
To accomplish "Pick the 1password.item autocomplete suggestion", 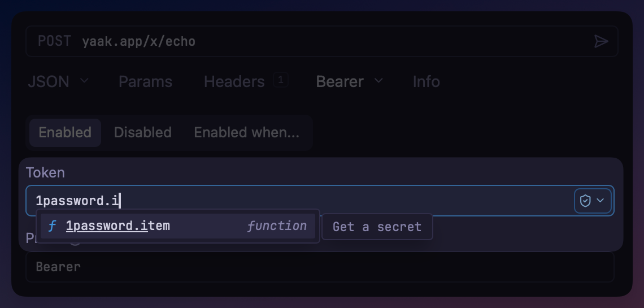I will point(118,226).
